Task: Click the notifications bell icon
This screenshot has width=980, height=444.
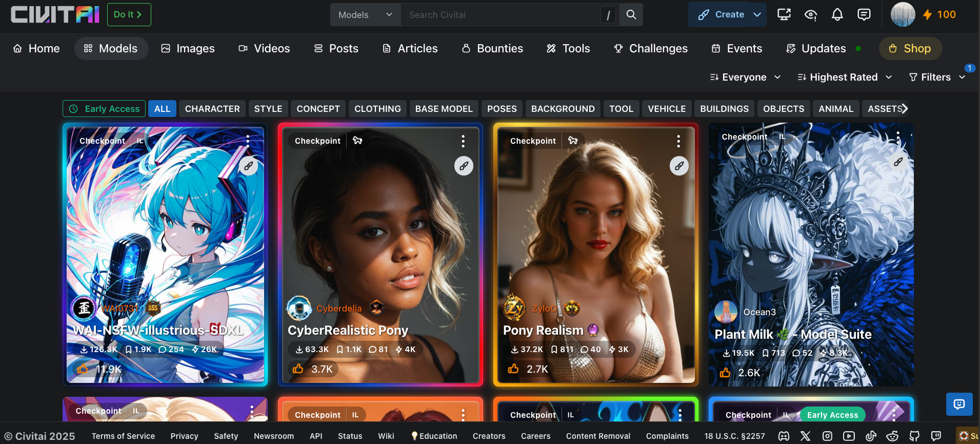Action: (x=837, y=15)
